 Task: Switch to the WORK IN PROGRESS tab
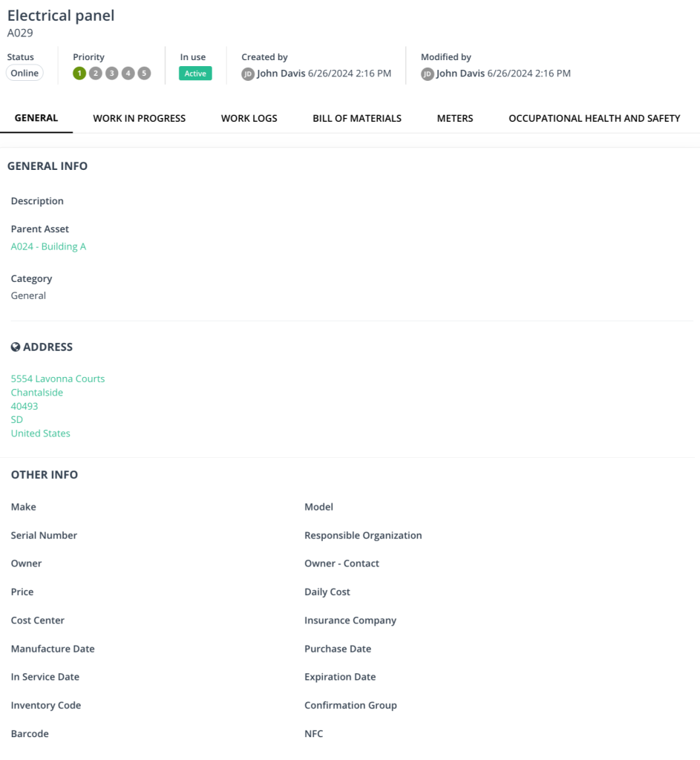pos(139,118)
